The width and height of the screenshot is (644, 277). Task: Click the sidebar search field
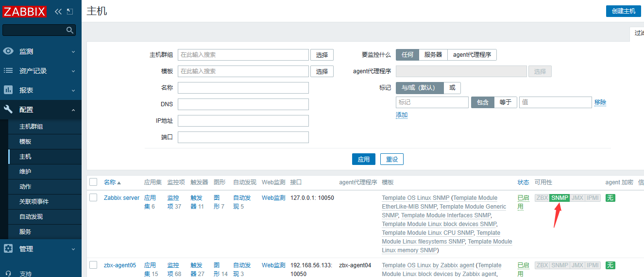point(34,30)
